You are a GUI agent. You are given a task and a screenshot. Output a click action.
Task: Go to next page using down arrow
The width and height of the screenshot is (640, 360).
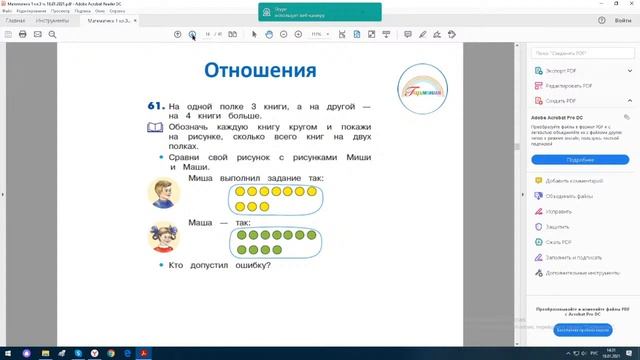[192, 34]
